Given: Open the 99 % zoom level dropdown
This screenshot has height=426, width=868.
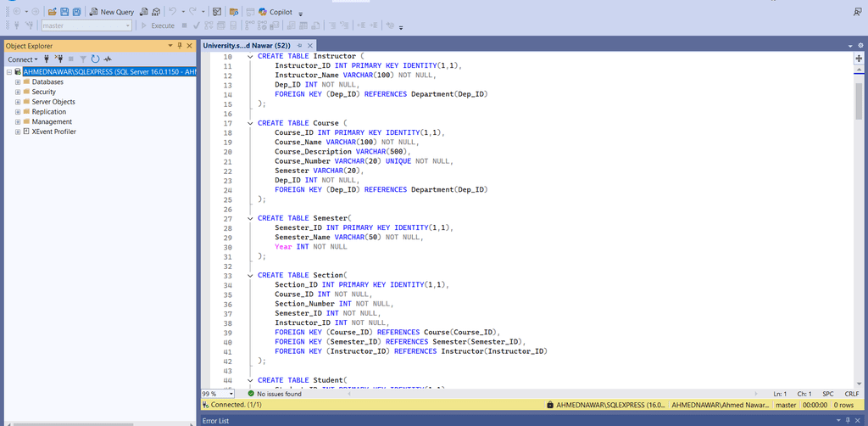Looking at the screenshot, I should pyautogui.click(x=231, y=394).
